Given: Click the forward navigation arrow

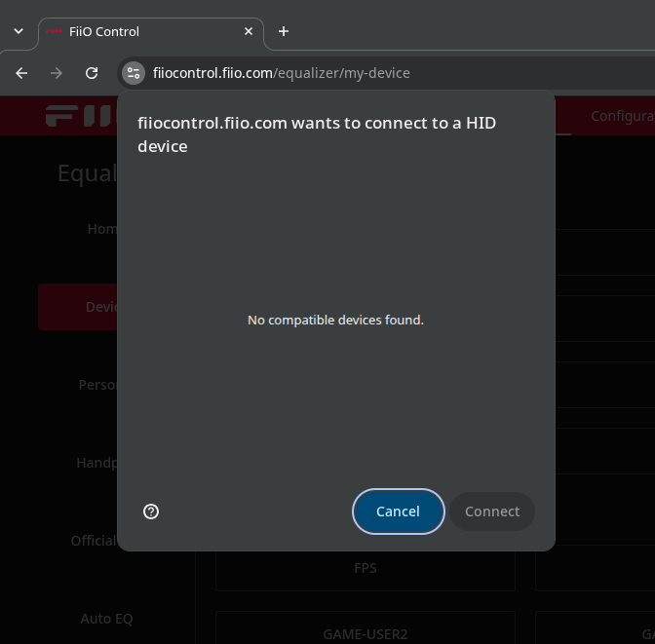Looking at the screenshot, I should [57, 73].
